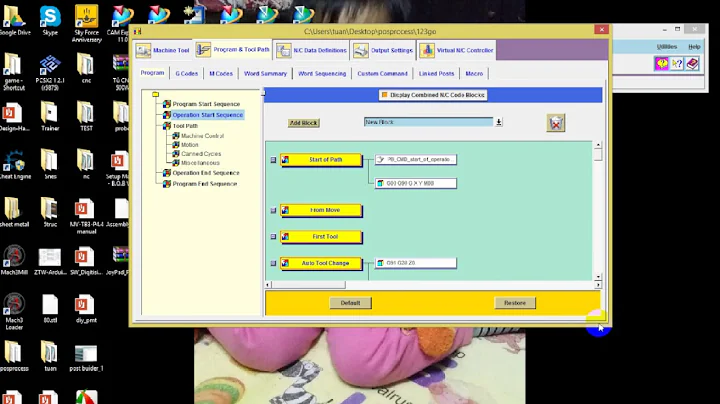Open the 80.stl file on desktop

tap(50, 309)
